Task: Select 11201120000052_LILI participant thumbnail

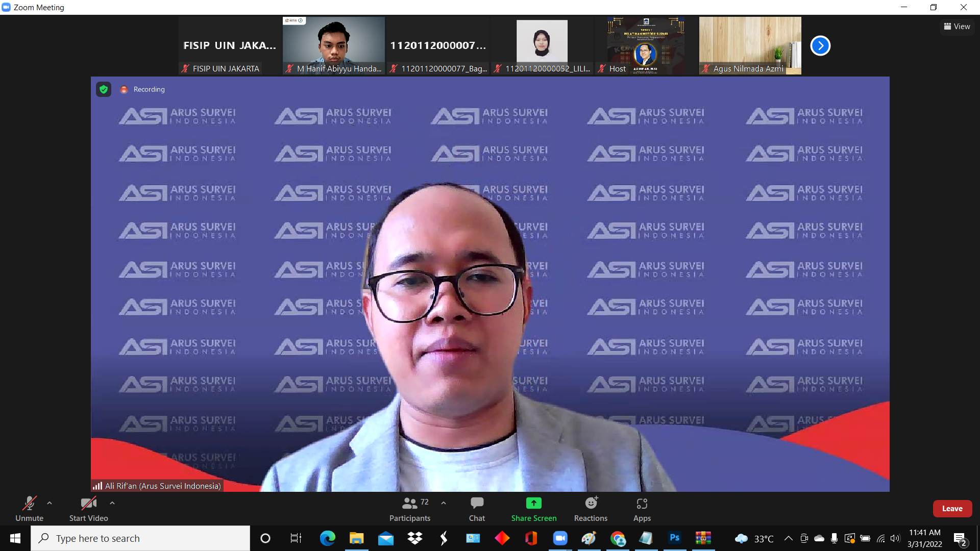Action: tap(542, 46)
